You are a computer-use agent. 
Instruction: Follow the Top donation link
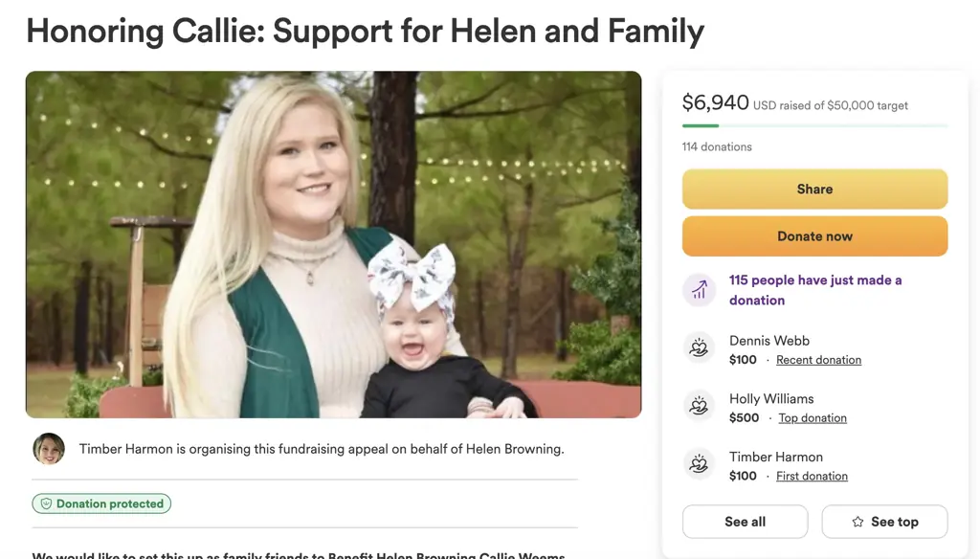pos(813,418)
